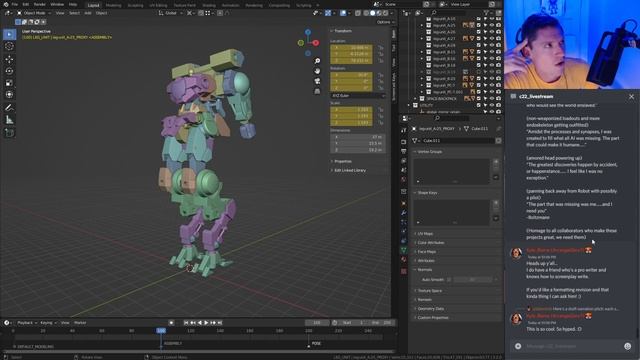Toggle render camera icon for SPACE BACKPACK
640x360 pixels.
tap(498, 98)
